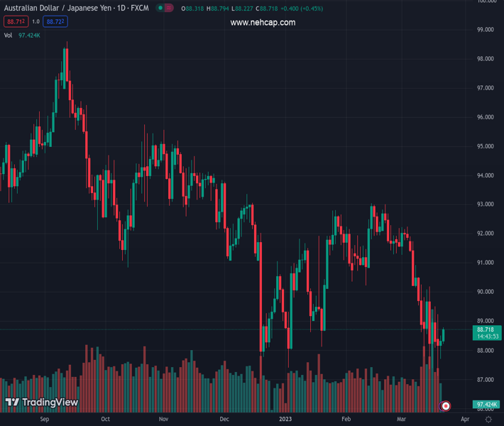Screen dimensions: 504x426
Task: Open chart settings gear in bottom-right corner
Action: [488, 420]
